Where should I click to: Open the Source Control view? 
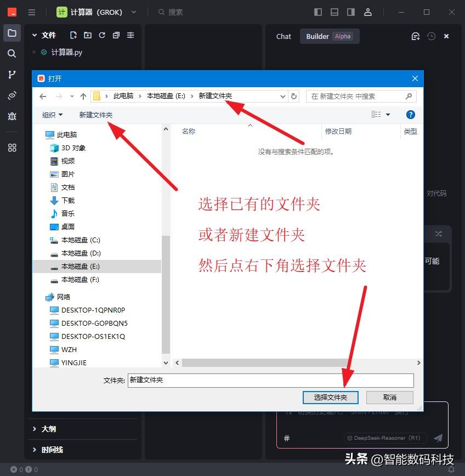(x=12, y=74)
